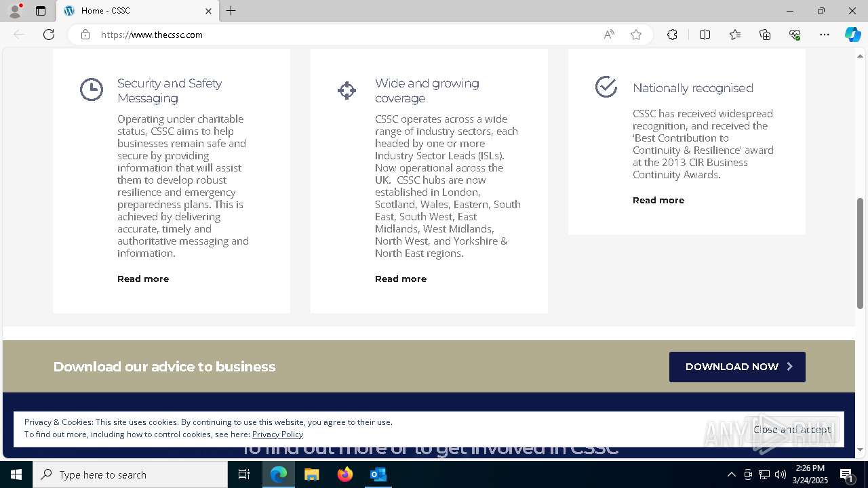Click the crosshair icon beside Wide coverage

tap(347, 90)
